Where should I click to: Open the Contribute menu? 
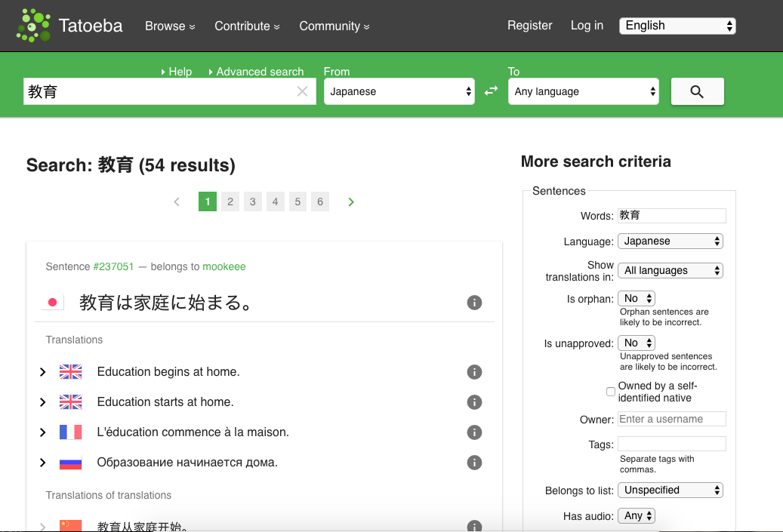click(247, 26)
